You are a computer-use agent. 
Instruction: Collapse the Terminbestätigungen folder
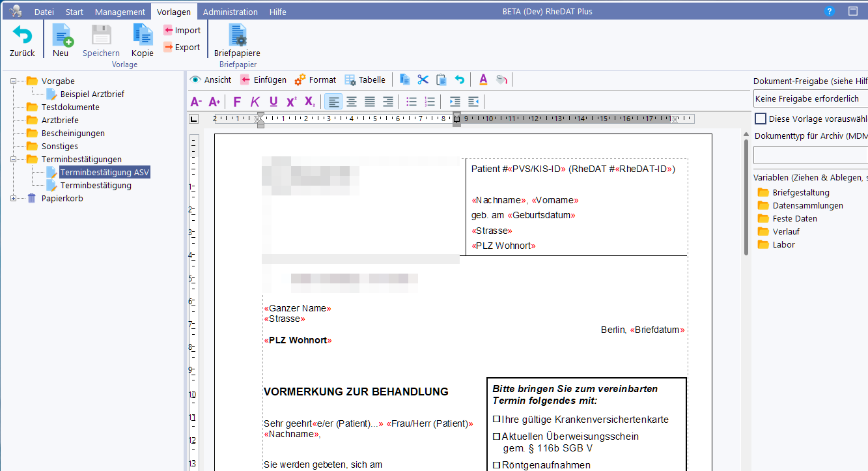pyautogui.click(x=14, y=160)
